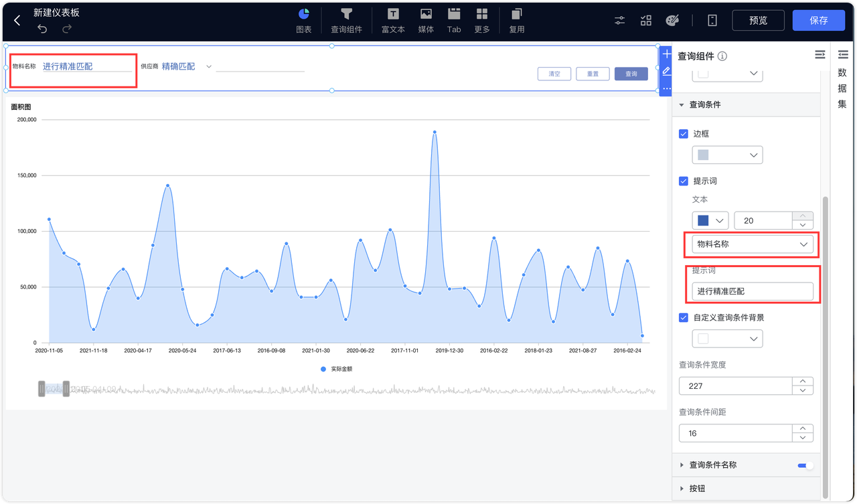The image size is (857, 504).
Task: Open the 物料名称 field dropdown
Action: [x=753, y=244]
